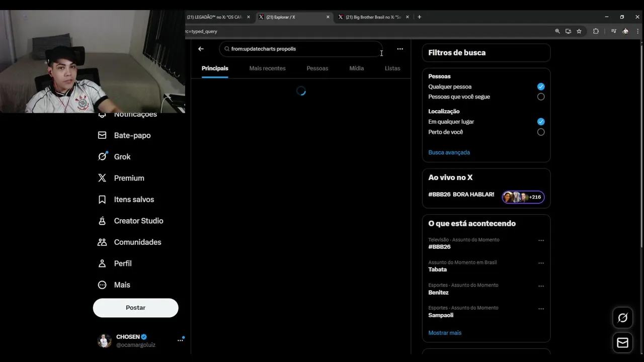The width and height of the screenshot is (644, 362).
Task: Join #BBB26 BORA HABLAR live space
Action: [x=461, y=195]
